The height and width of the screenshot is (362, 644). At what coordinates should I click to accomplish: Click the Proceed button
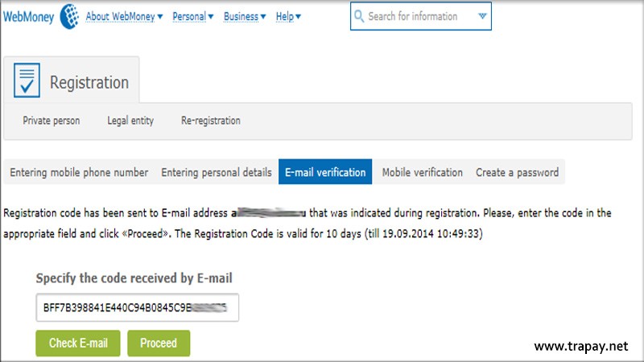159,343
